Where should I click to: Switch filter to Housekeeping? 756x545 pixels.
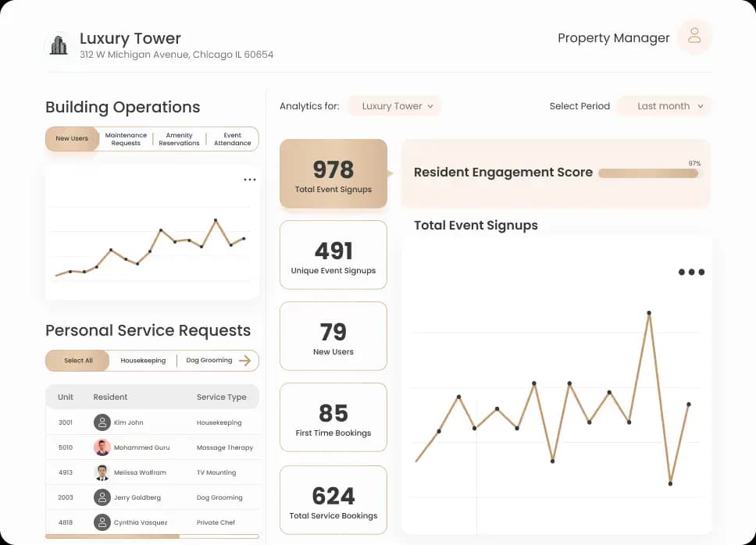(x=143, y=361)
